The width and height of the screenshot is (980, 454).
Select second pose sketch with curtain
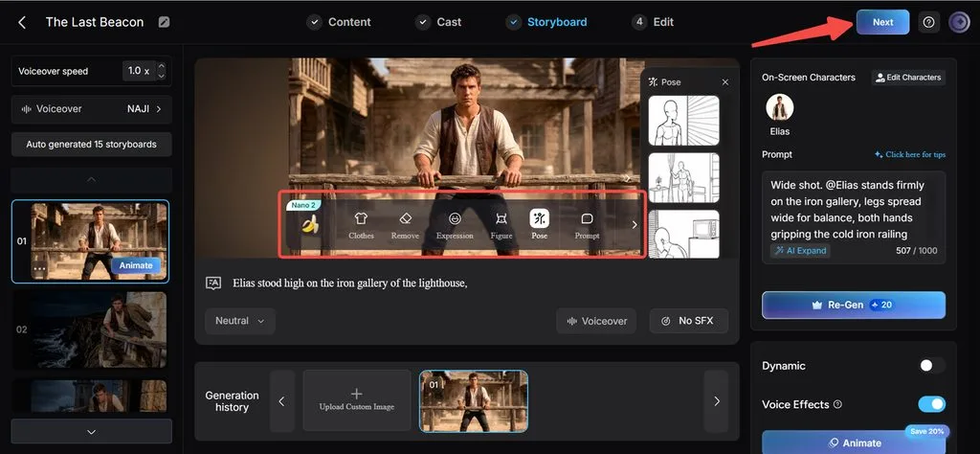pos(683,178)
